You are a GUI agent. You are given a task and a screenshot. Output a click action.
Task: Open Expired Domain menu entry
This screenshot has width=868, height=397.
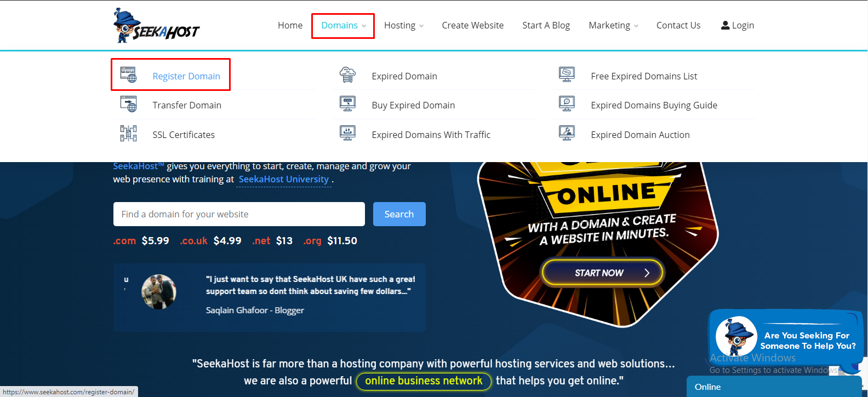click(x=404, y=76)
